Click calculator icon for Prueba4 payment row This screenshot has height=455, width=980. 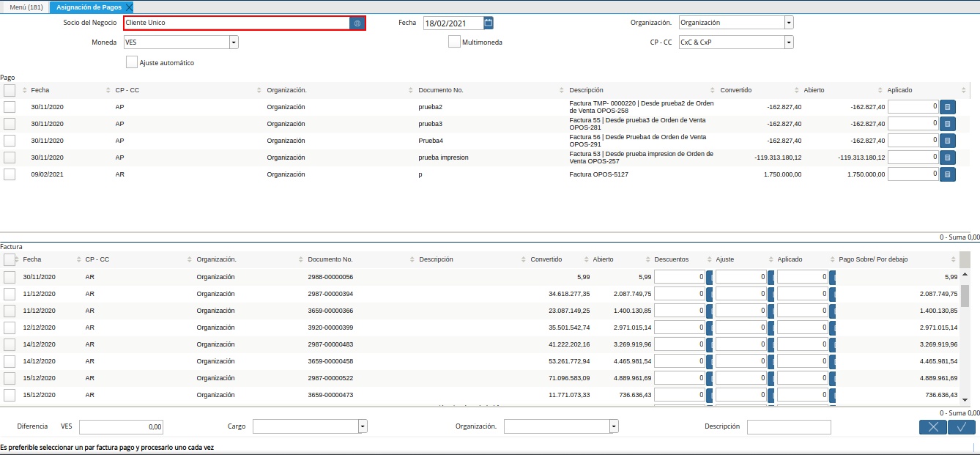[x=948, y=141]
